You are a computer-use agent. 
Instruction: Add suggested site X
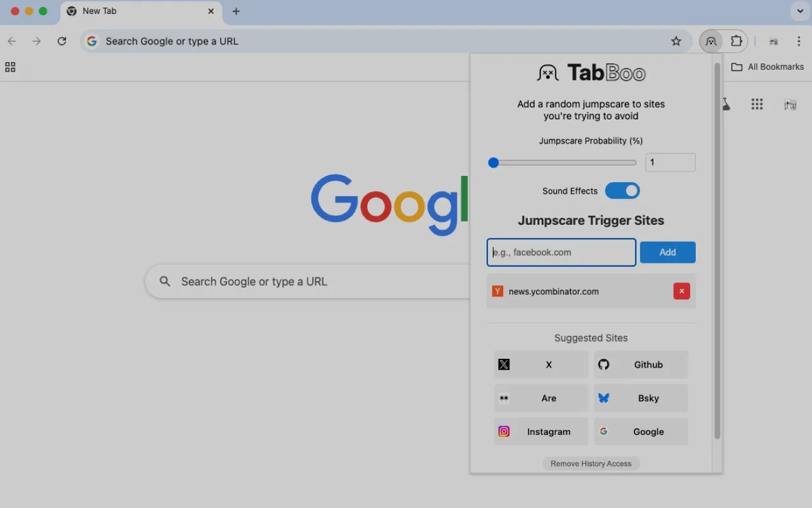click(x=541, y=364)
